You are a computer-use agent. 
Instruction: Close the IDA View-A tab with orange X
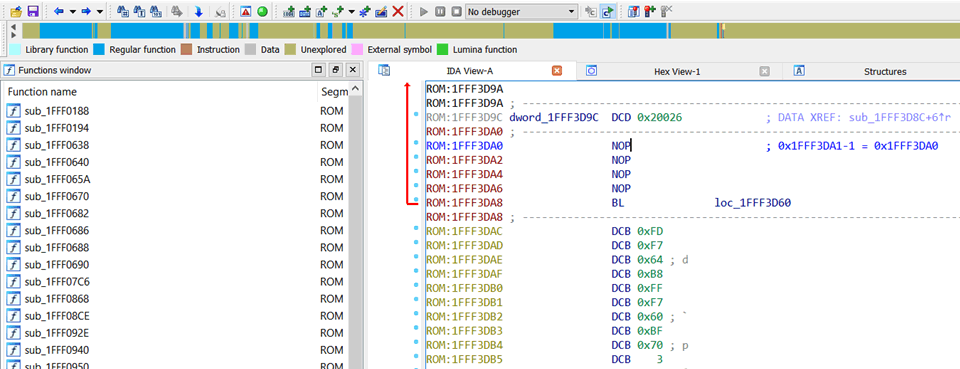[x=557, y=72]
